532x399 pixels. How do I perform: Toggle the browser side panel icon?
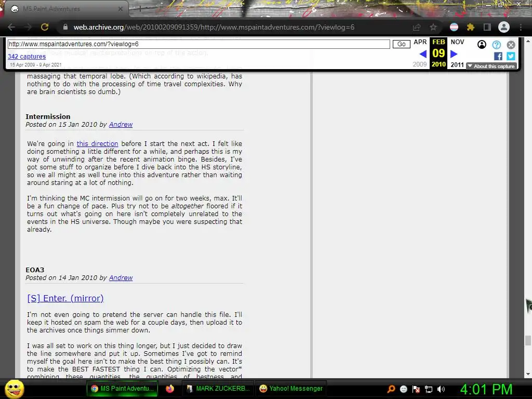pyautogui.click(x=487, y=27)
